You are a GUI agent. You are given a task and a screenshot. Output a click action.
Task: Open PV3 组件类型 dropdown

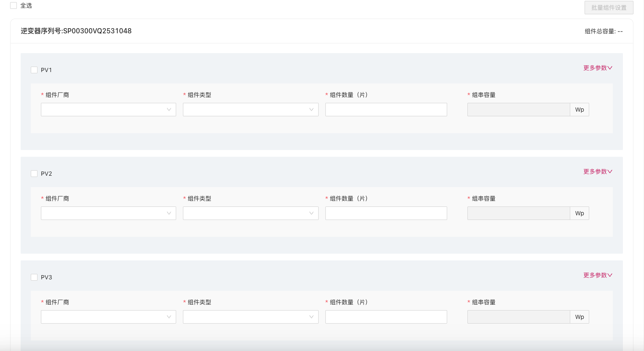pos(251,317)
